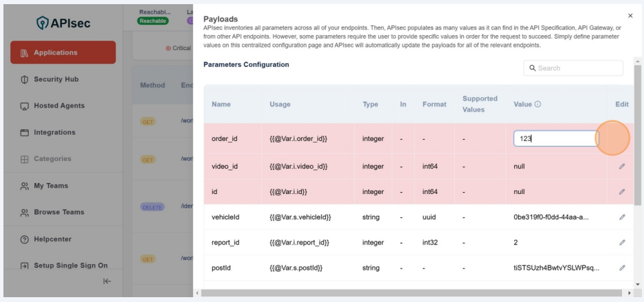Image resolution: width=644 pixels, height=302 pixels.
Task: Click the vehicleId uuid format cell
Action: point(429,217)
